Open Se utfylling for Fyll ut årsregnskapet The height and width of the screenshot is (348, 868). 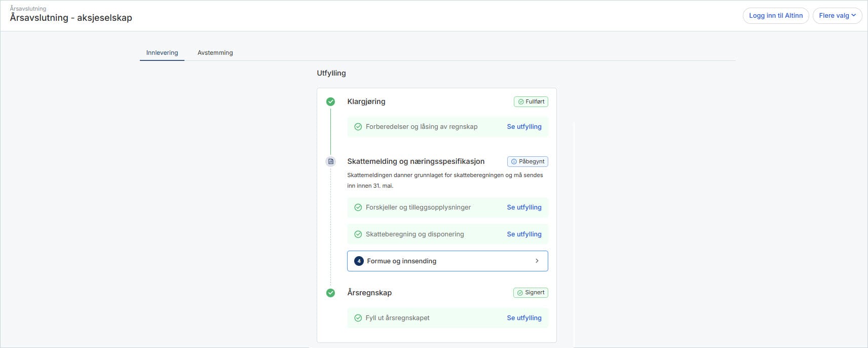[x=524, y=318]
